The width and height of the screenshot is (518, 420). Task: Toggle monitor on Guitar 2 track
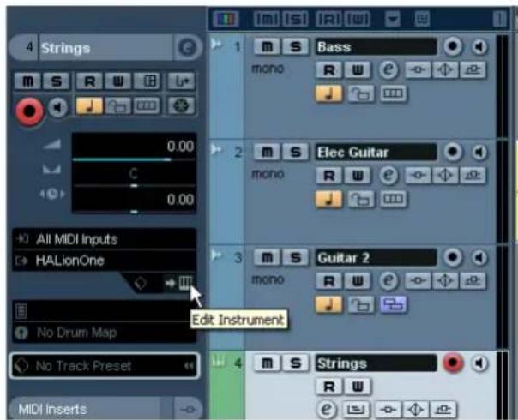479,257
